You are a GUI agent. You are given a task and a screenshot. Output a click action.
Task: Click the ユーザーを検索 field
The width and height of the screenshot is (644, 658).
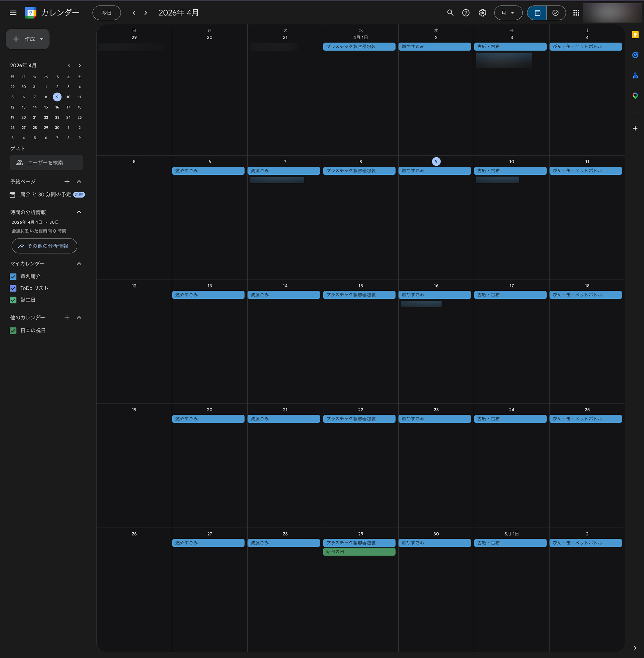click(x=47, y=162)
